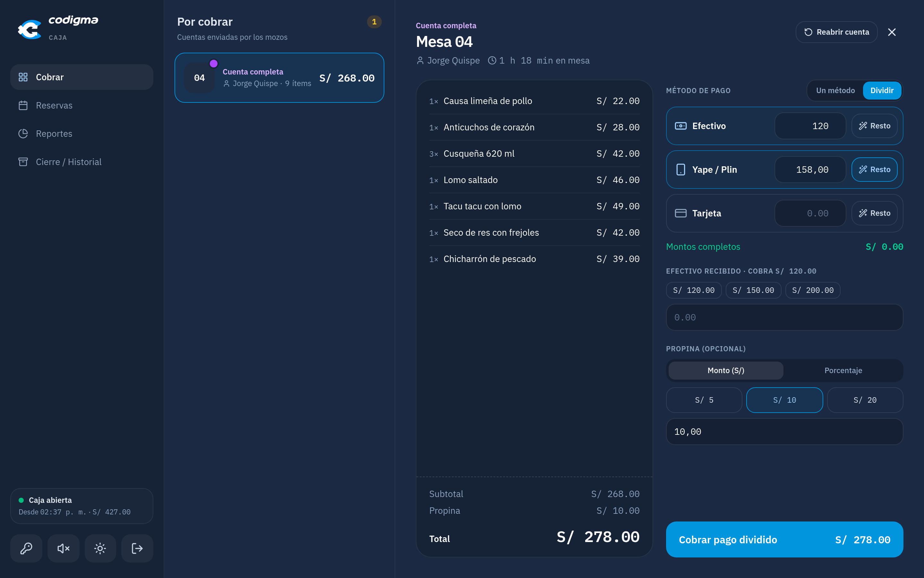This screenshot has width=924, height=578.
Task: Click the logout icon button
Action: [137, 548]
